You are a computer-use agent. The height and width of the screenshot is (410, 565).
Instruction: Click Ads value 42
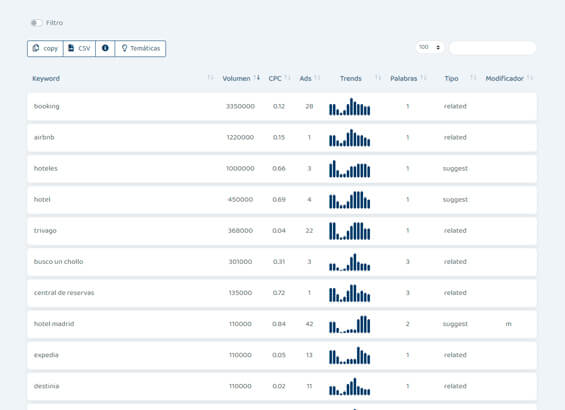click(309, 324)
